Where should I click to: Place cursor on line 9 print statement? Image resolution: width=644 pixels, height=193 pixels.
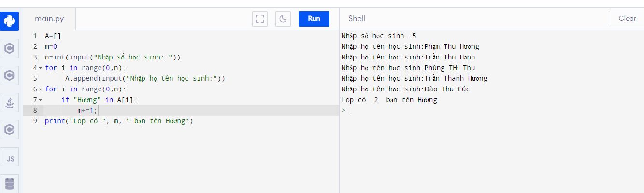coord(119,121)
